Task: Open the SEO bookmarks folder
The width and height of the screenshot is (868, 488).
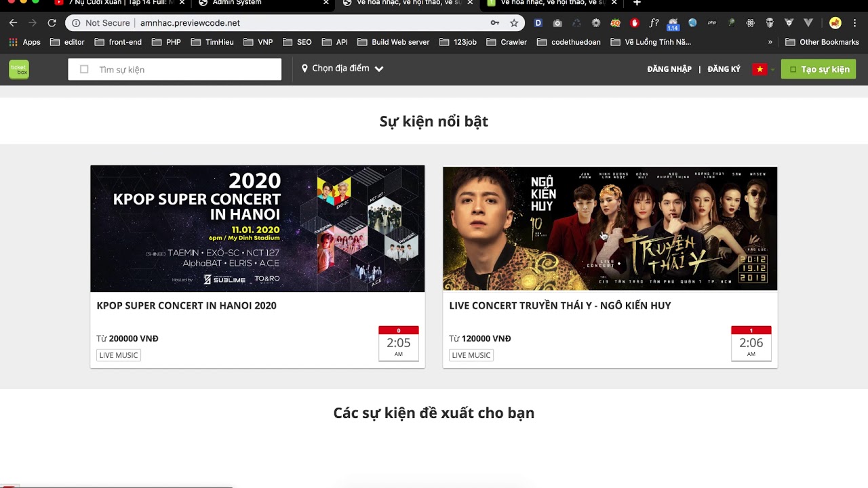Action: click(x=297, y=42)
